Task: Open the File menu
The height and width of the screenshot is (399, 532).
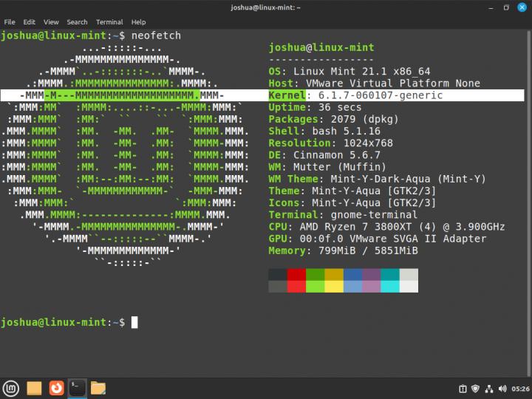Action: coord(10,22)
